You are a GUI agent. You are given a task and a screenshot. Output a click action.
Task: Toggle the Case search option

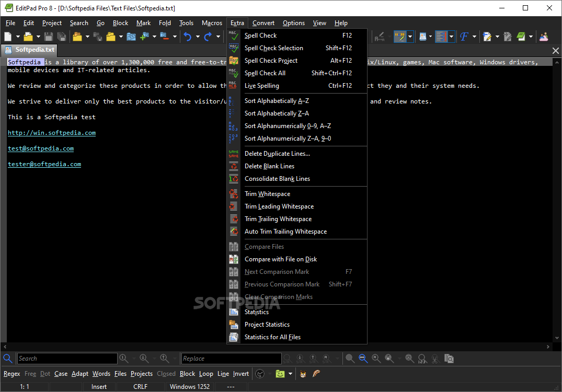pyautogui.click(x=61, y=374)
